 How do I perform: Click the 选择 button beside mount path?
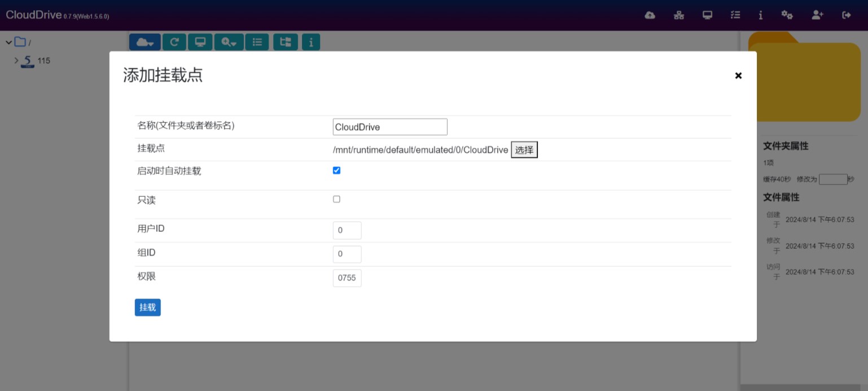point(524,150)
